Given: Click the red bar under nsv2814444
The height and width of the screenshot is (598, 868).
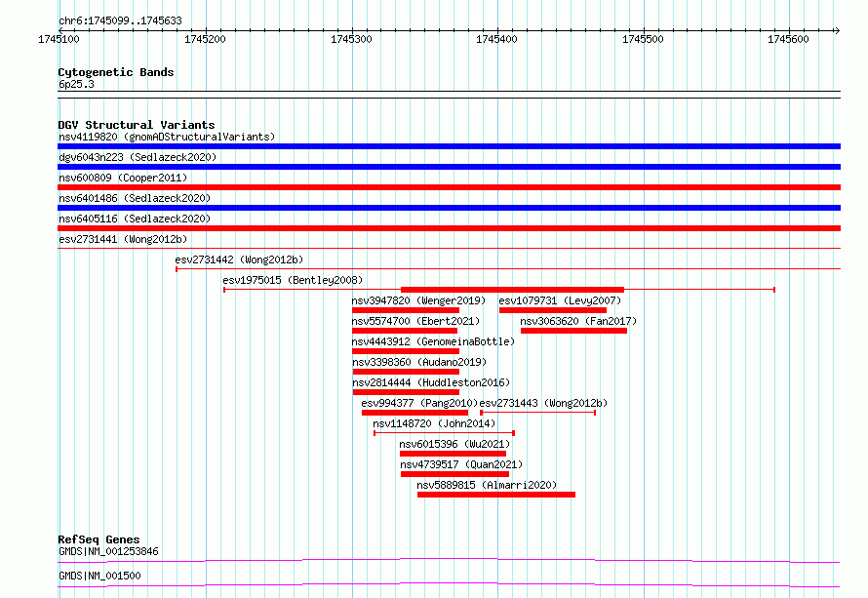Looking at the screenshot, I should 407,392.
